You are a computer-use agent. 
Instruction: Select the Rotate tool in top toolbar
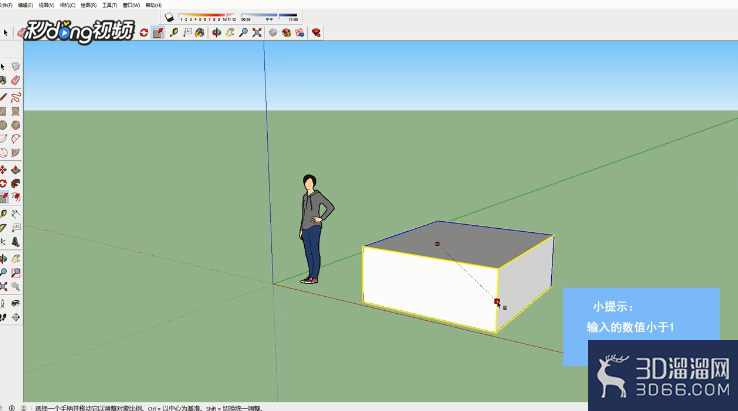144,32
